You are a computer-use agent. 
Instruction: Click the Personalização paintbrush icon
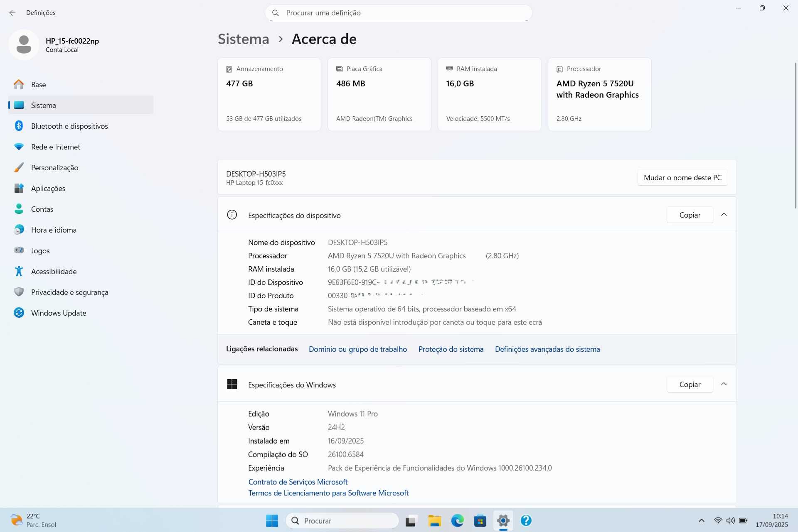19,167
